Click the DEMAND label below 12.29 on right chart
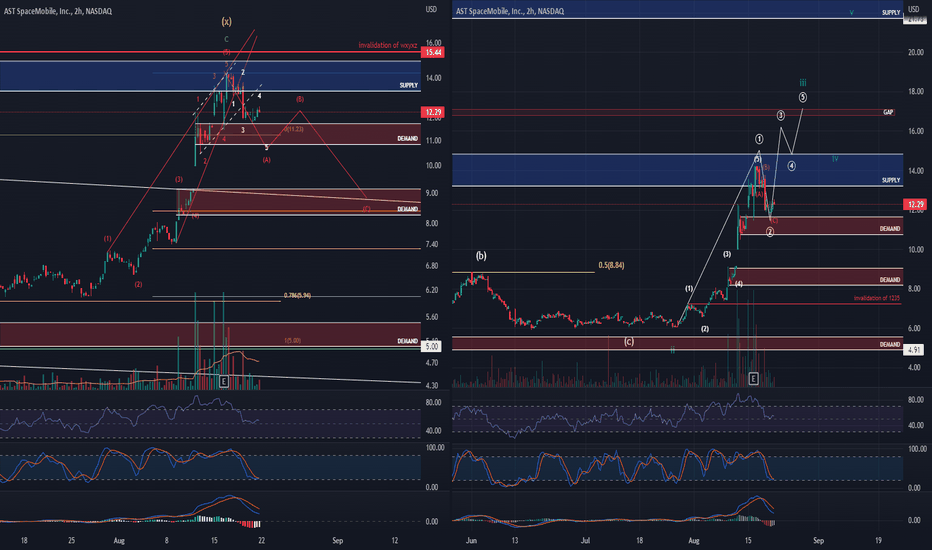The height and width of the screenshot is (550, 932). point(890,229)
